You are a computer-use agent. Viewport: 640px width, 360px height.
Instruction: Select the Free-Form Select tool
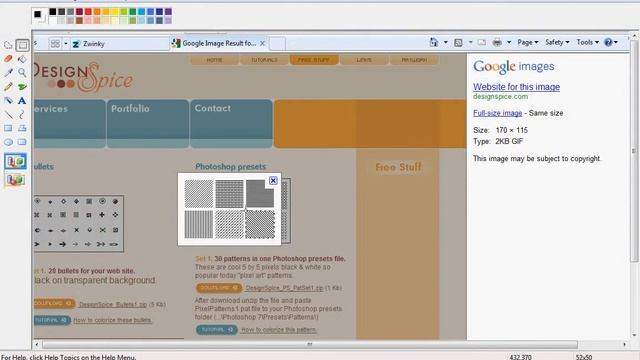coord(8,45)
